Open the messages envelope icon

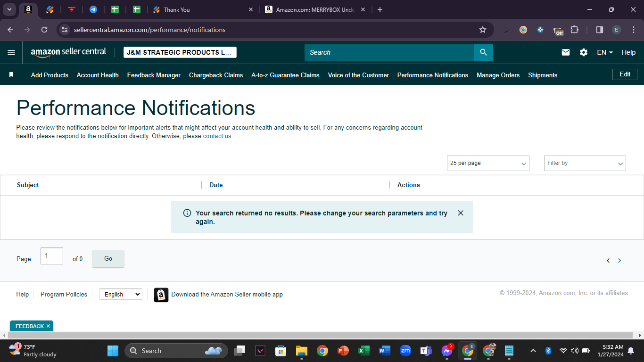[566, 52]
